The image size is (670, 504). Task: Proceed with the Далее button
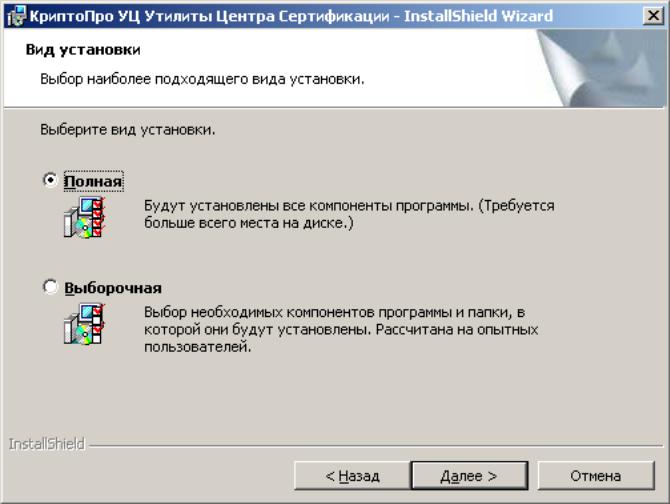pyautogui.click(x=469, y=475)
